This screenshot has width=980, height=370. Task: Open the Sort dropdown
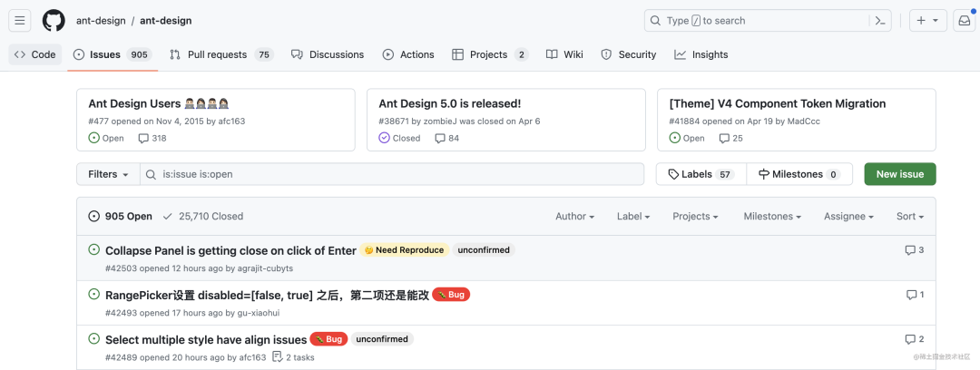coord(910,216)
